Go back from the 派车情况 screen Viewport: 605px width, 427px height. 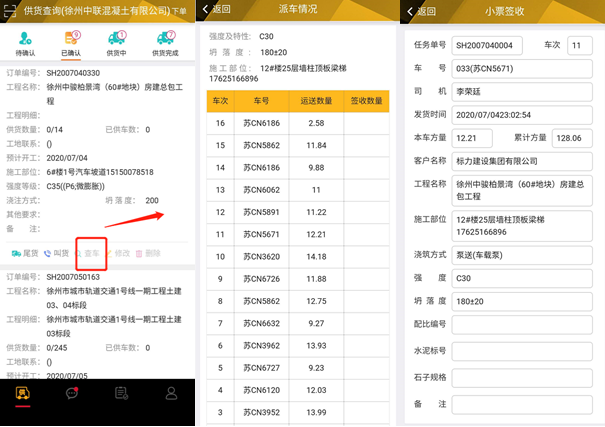point(216,9)
